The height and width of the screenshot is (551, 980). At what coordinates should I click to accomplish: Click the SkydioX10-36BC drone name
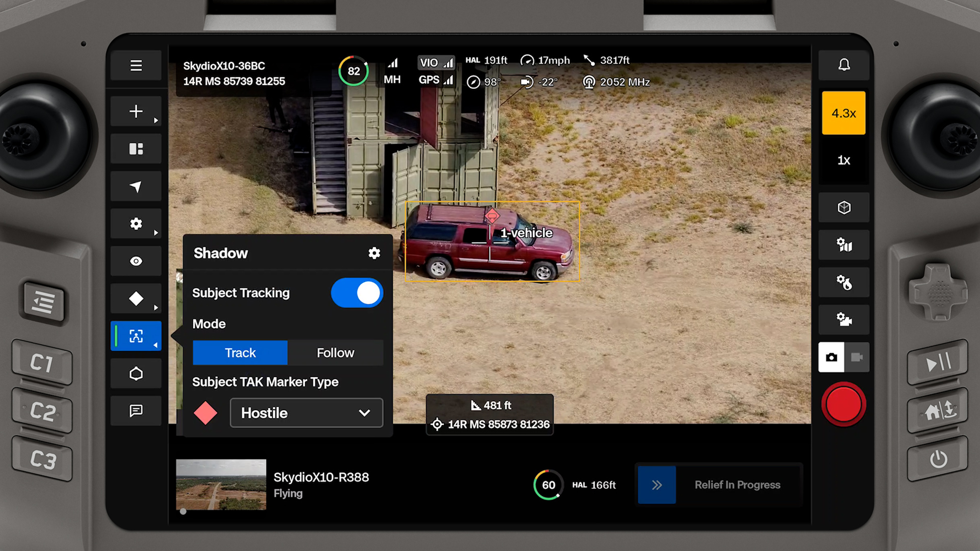224,66
